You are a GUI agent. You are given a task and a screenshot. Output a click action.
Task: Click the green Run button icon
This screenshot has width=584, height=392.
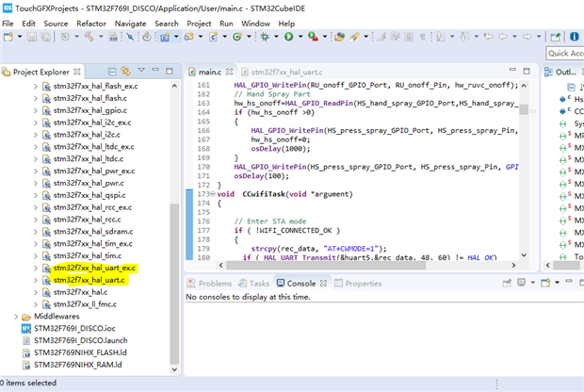click(288, 37)
